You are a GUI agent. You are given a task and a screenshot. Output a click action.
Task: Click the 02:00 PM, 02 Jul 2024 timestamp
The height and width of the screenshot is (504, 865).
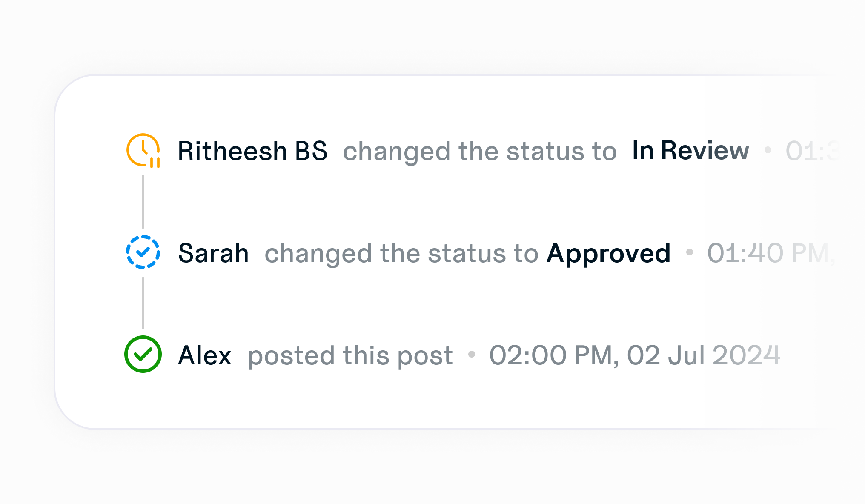[634, 355]
